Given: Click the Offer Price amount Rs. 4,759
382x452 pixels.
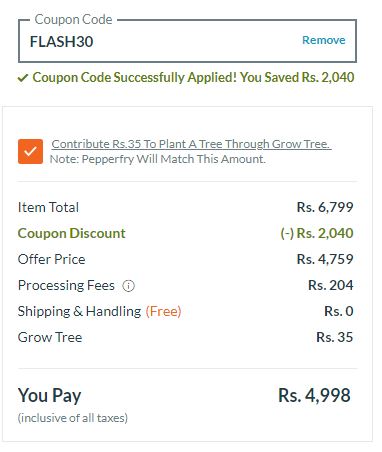Looking at the screenshot, I should (325, 259).
